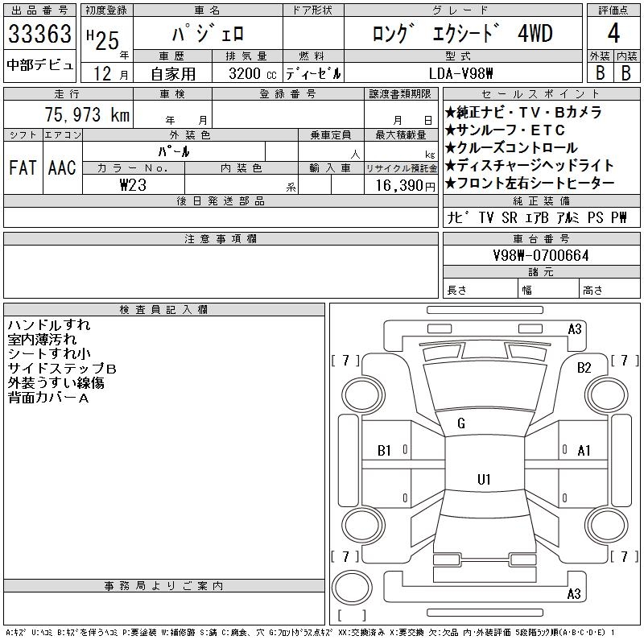Select the inspector note 背面カバーA

pyautogui.click(x=48, y=398)
